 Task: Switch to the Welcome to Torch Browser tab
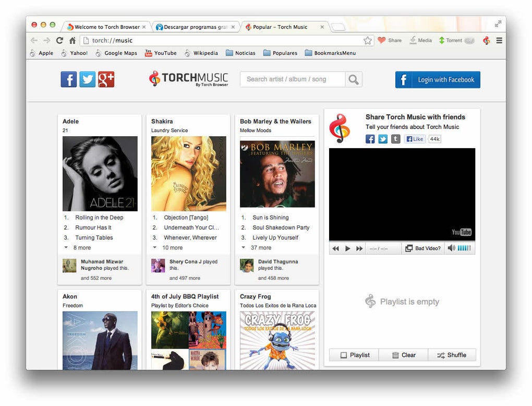click(106, 27)
